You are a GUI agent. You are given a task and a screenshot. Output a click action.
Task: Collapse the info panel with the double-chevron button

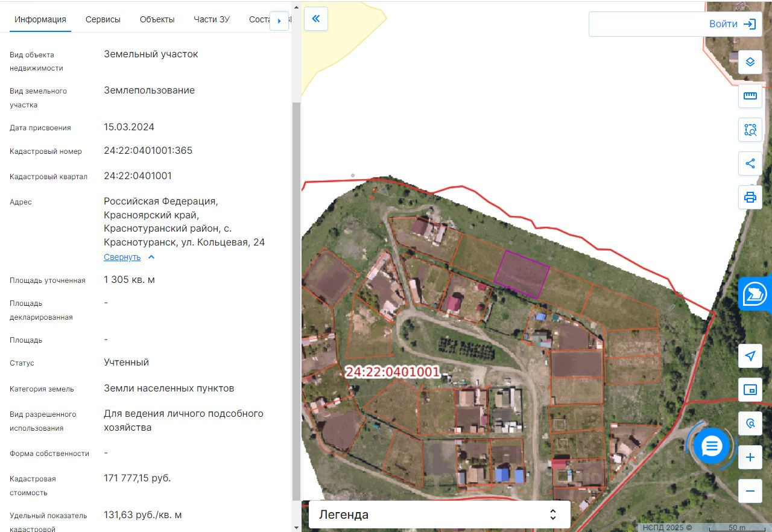click(x=315, y=19)
